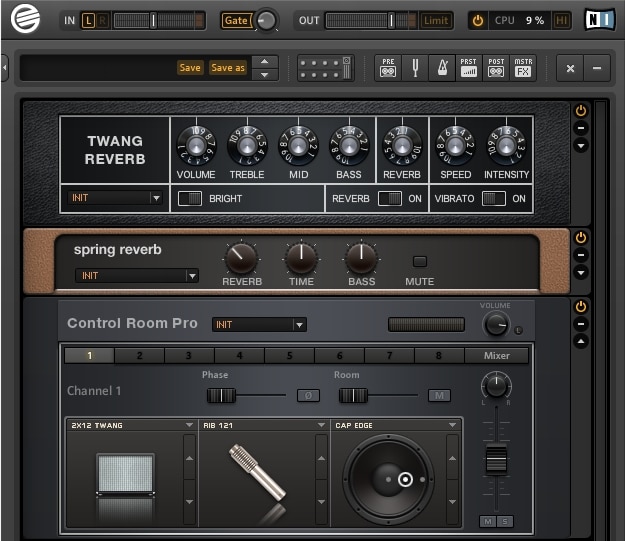Minimize the Control Room Pro module
Image resolution: width=625 pixels, height=541 pixels.
[x=581, y=324]
